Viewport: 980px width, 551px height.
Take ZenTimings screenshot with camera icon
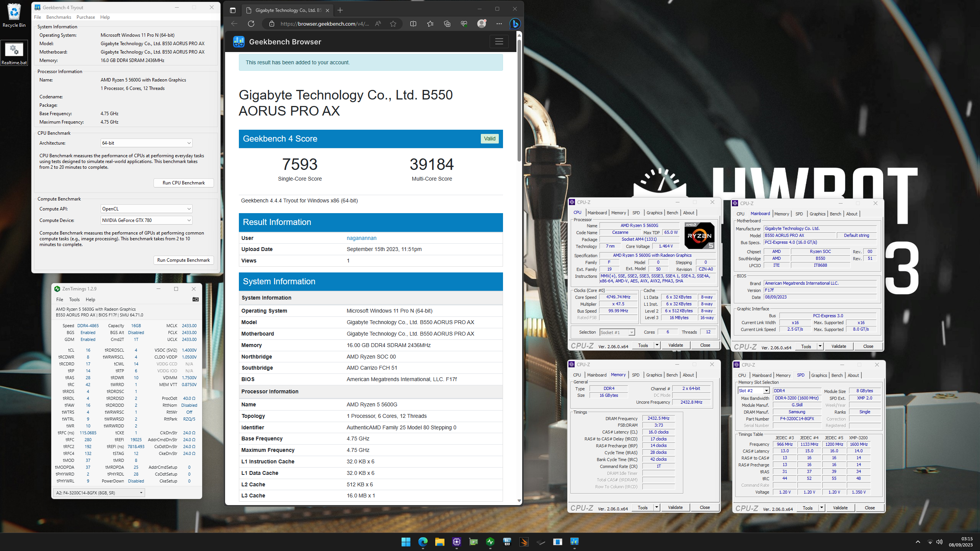coord(195,299)
